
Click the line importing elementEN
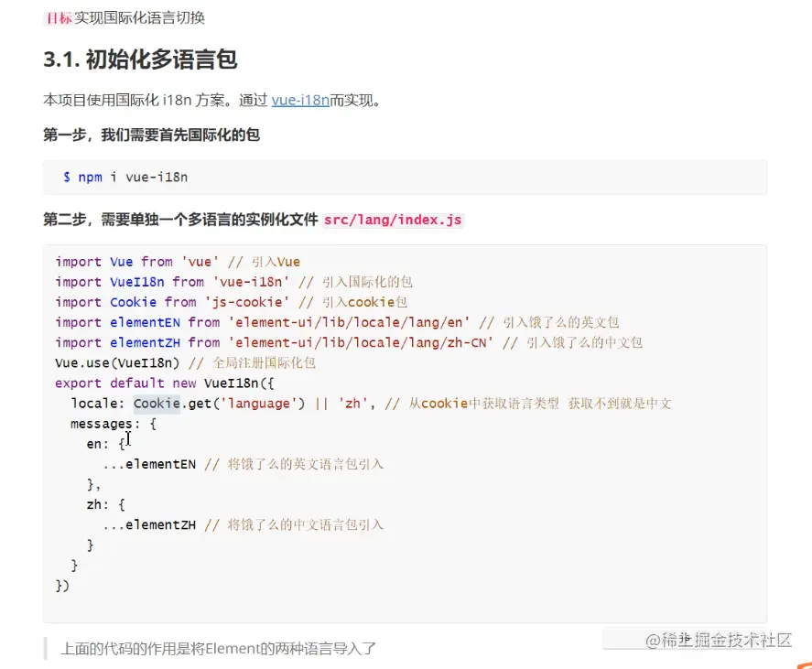(337, 322)
